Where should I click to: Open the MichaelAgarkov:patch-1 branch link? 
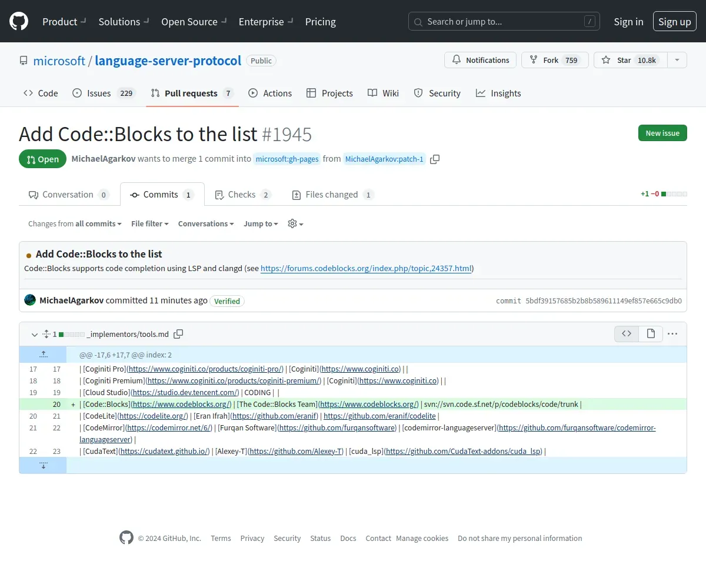385,159
